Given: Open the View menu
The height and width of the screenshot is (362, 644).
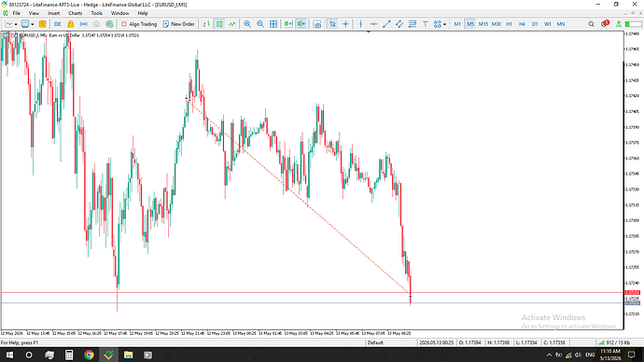Looking at the screenshot, I should [x=35, y=13].
